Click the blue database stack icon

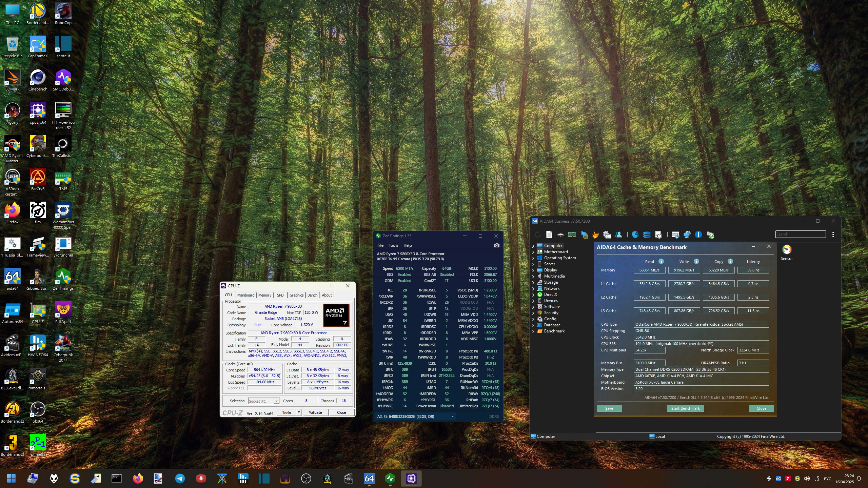(x=647, y=235)
